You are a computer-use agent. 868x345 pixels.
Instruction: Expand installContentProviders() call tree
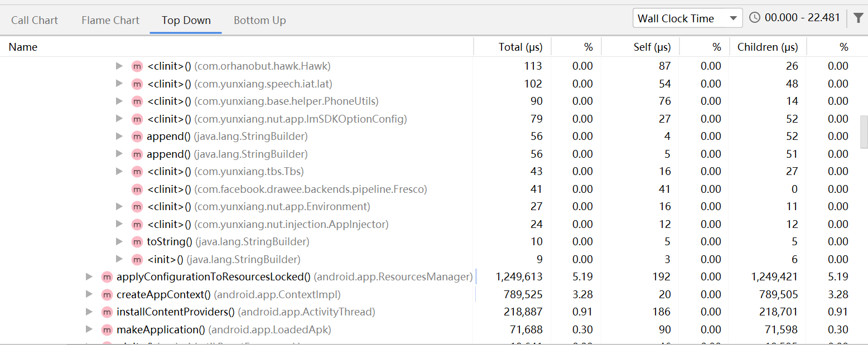pos(89,312)
